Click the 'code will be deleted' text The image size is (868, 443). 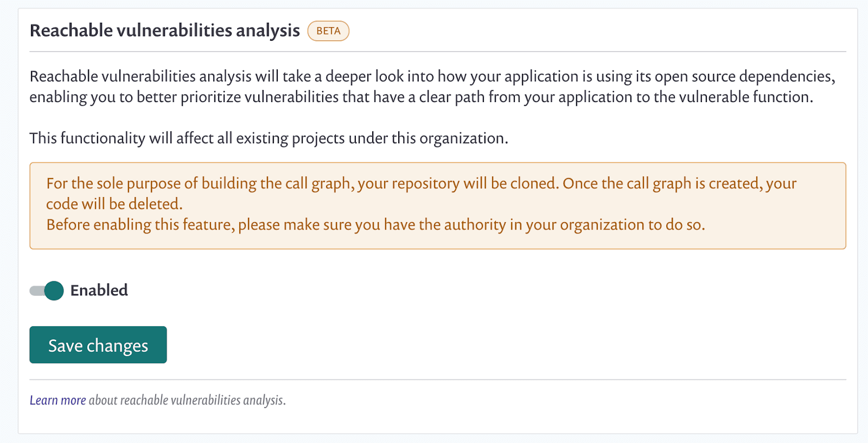(x=114, y=204)
